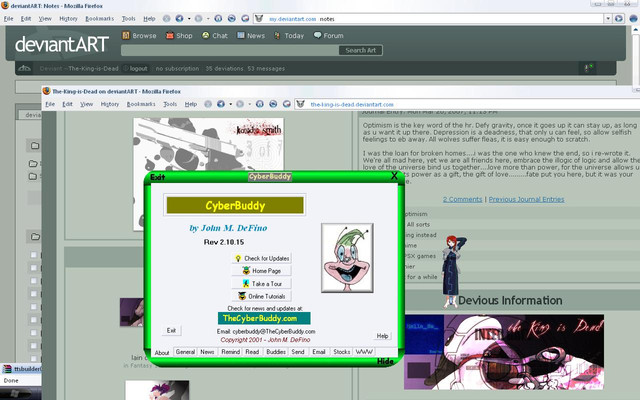640x400 pixels.
Task: Click the Forward arrow in Notes window toolbar
Action: pos(198,19)
